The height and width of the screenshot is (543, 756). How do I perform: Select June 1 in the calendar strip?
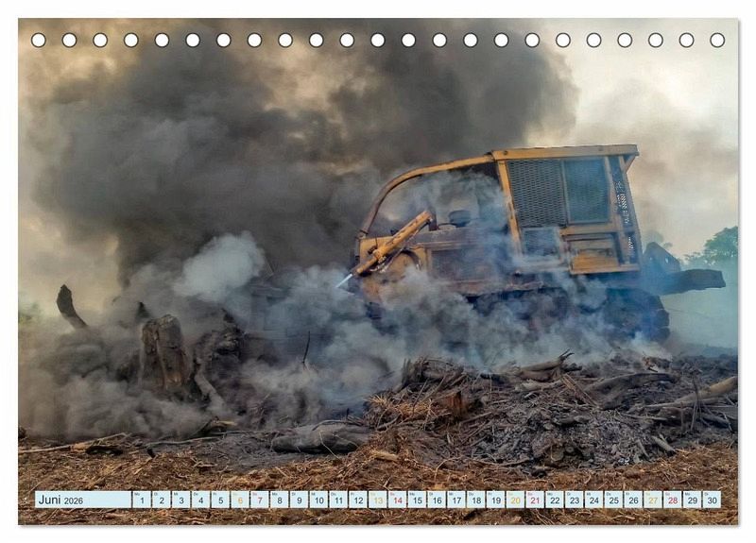click(141, 500)
